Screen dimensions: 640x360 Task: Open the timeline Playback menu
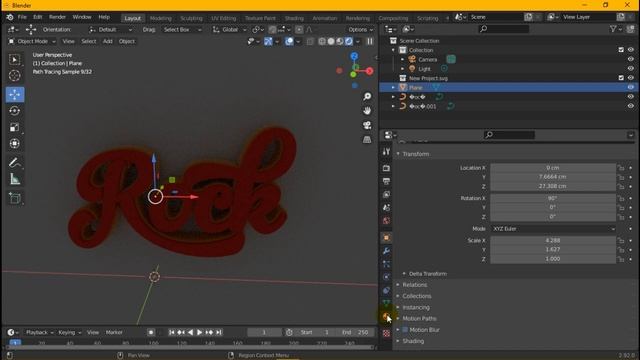click(x=39, y=332)
